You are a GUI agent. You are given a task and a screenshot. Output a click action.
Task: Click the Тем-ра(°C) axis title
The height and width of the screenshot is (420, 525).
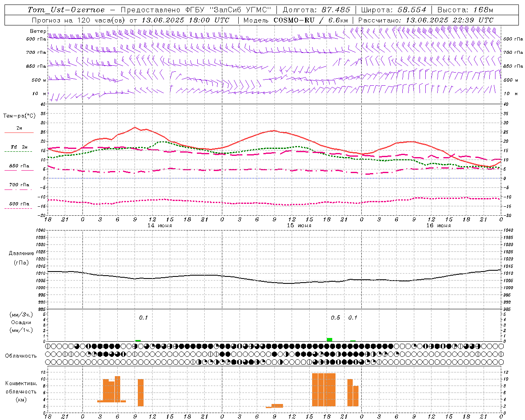point(19,116)
